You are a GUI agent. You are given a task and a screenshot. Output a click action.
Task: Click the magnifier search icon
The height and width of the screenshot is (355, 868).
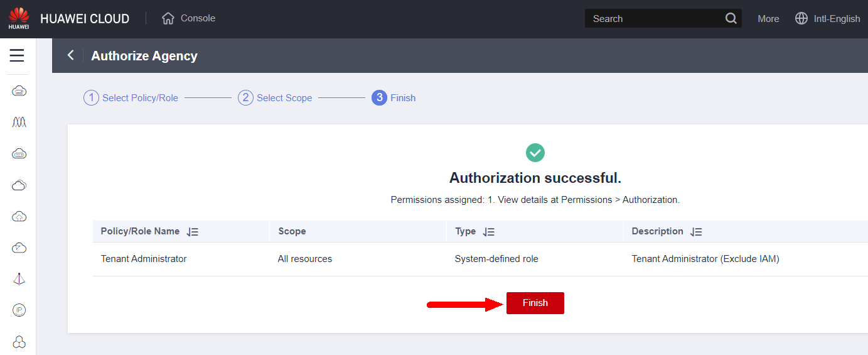pos(731,18)
